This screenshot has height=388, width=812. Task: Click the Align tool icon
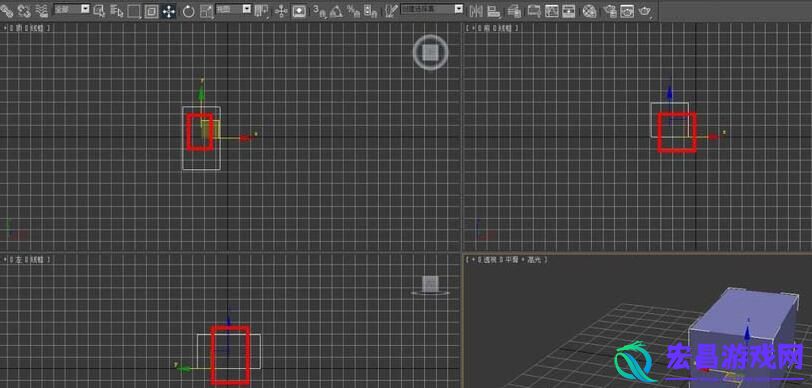click(x=494, y=11)
